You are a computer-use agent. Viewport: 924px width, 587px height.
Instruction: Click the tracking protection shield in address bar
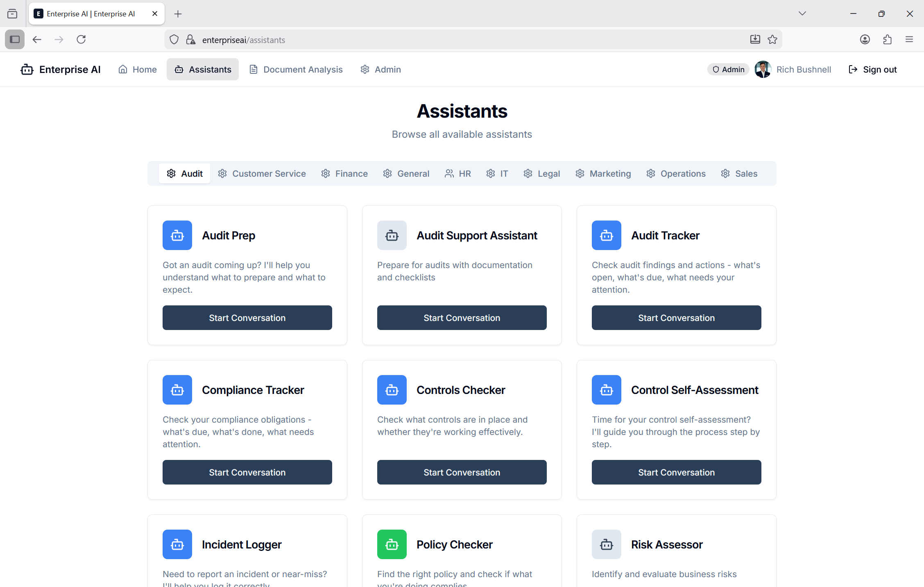(x=174, y=39)
